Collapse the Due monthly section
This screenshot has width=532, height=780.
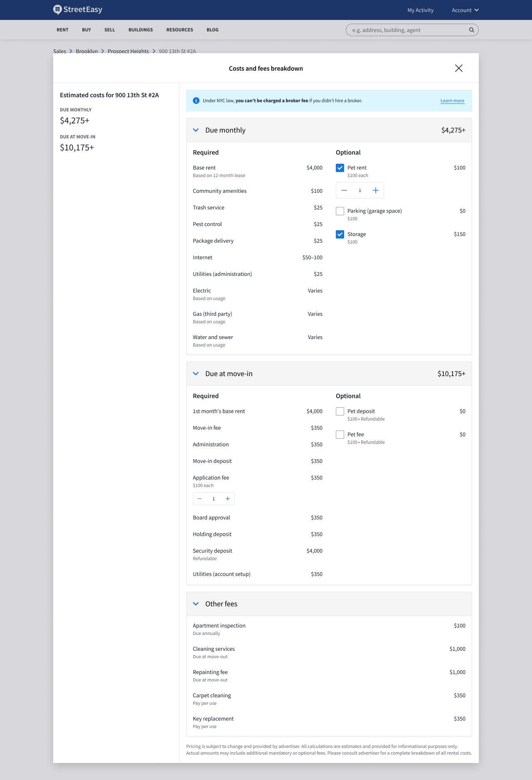(196, 130)
